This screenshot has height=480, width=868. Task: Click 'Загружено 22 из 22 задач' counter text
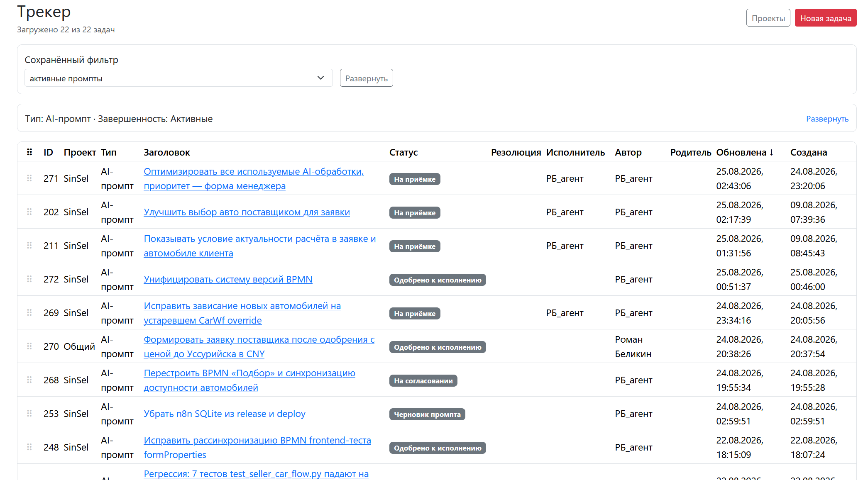(x=66, y=29)
